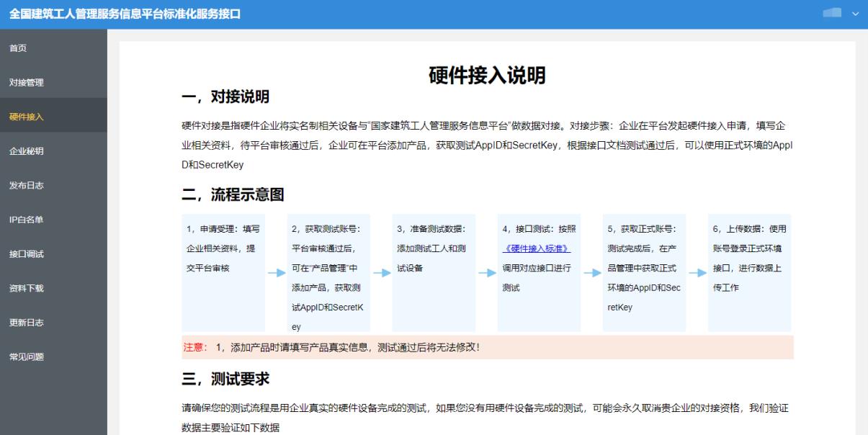Click the user avatar in the top-right header
Screen dimensions: 868x435
point(831,14)
